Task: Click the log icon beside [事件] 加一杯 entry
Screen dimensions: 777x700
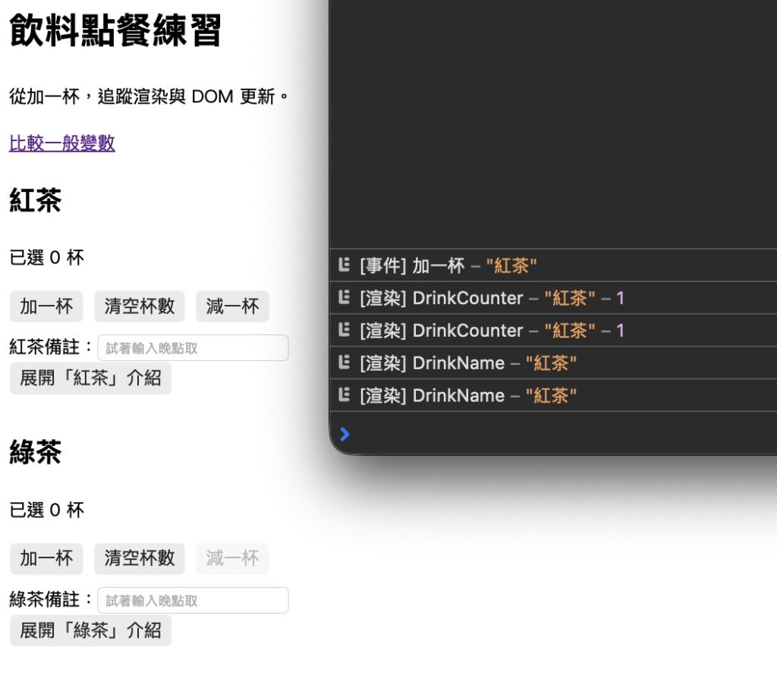Action: pyautogui.click(x=344, y=265)
